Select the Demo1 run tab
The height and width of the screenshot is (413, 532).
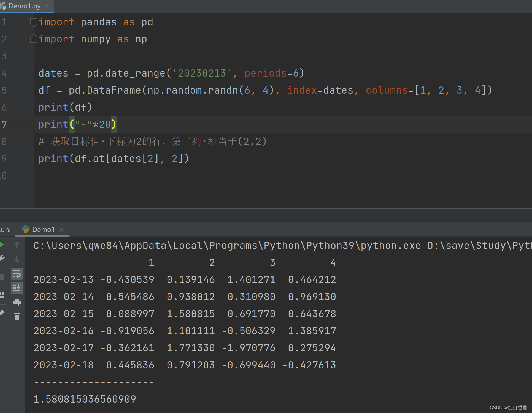point(43,229)
